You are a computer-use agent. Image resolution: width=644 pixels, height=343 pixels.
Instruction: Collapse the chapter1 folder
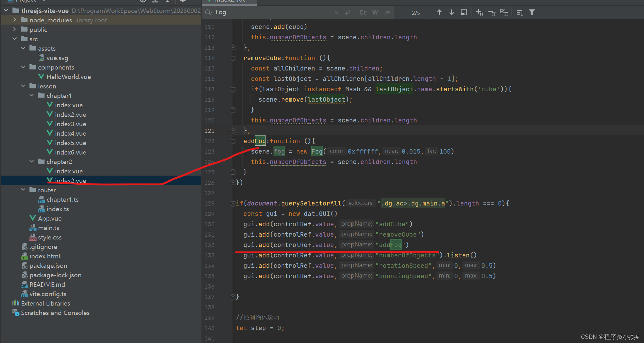tap(31, 95)
